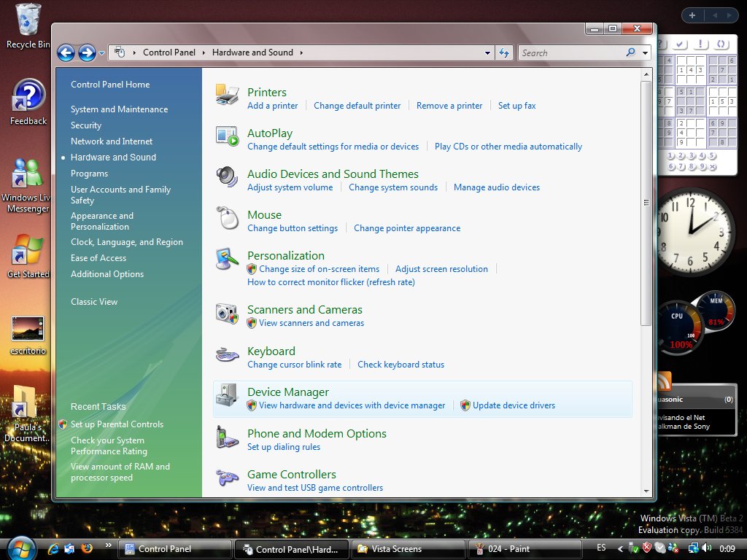Image resolution: width=747 pixels, height=560 pixels.
Task: Click the Scanners and Cameras icon
Action: [227, 313]
